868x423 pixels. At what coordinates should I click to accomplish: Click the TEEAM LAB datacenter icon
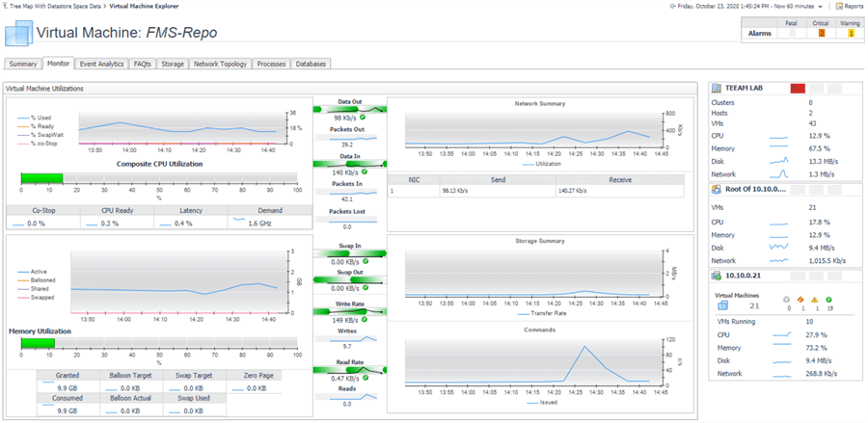pyautogui.click(x=716, y=88)
